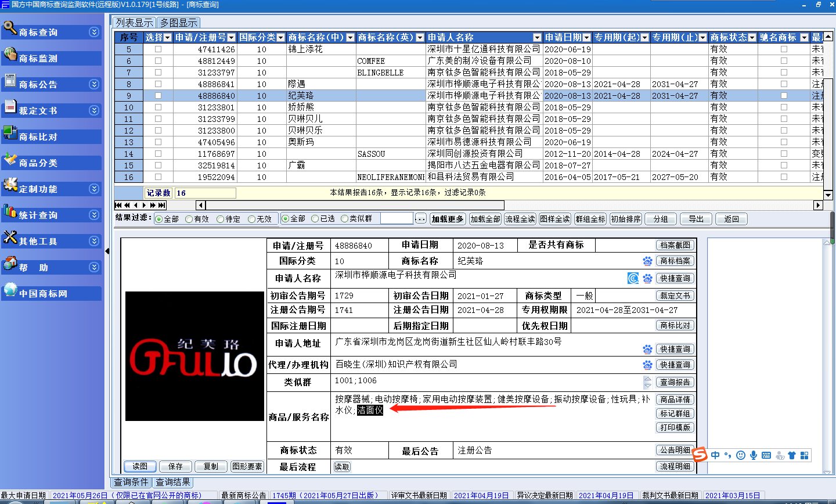Click 图形要素 button
The width and height of the screenshot is (836, 504).
click(x=247, y=466)
